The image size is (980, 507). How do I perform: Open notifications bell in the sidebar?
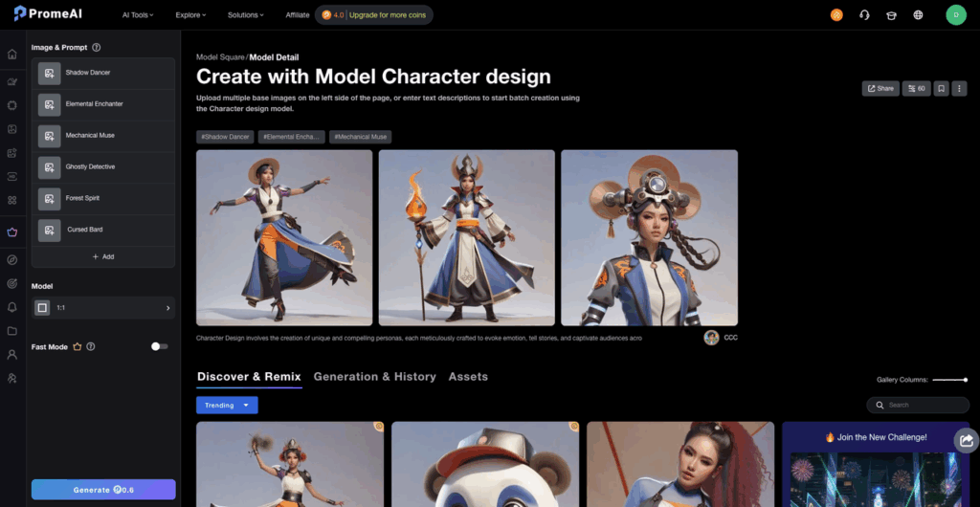[11, 306]
